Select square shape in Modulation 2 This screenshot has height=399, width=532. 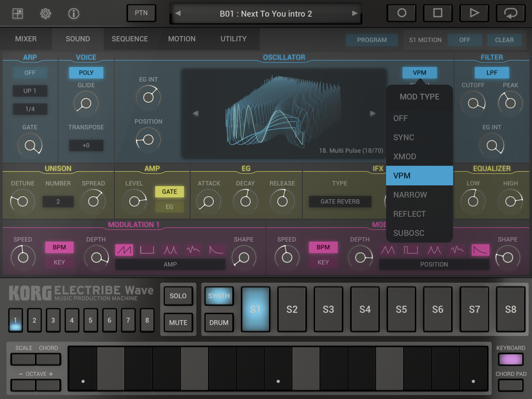click(411, 250)
